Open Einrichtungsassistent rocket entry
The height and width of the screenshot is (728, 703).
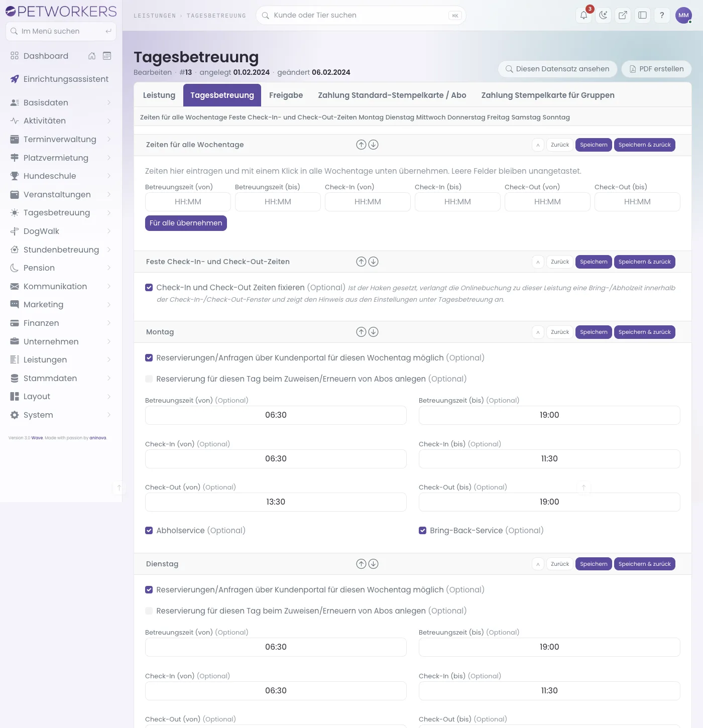[60, 79]
